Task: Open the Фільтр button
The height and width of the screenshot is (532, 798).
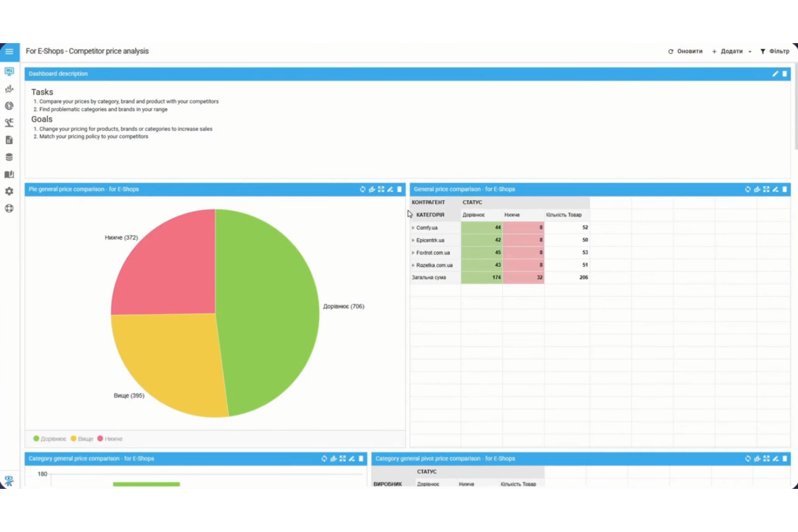Action: [774, 51]
